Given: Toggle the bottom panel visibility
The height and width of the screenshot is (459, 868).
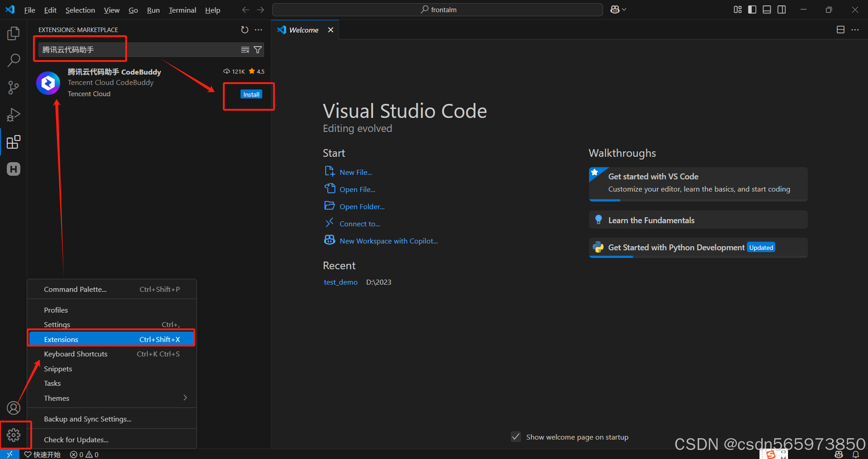Looking at the screenshot, I should coord(767,9).
